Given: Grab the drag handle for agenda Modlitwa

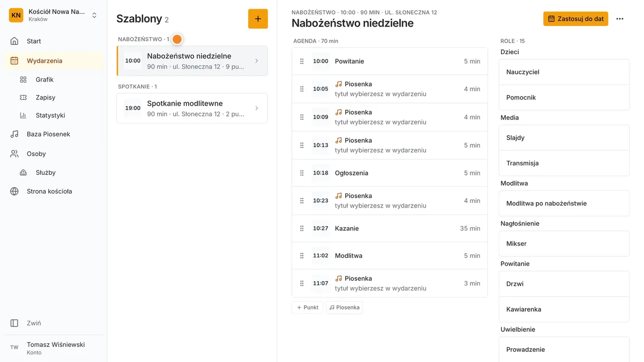Looking at the screenshot, I should (x=302, y=256).
